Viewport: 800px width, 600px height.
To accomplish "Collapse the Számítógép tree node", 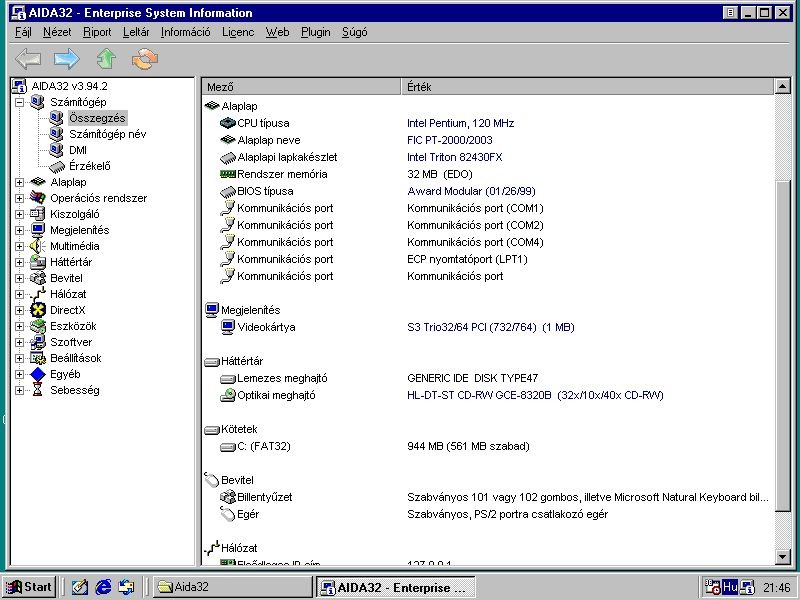I will 19,102.
